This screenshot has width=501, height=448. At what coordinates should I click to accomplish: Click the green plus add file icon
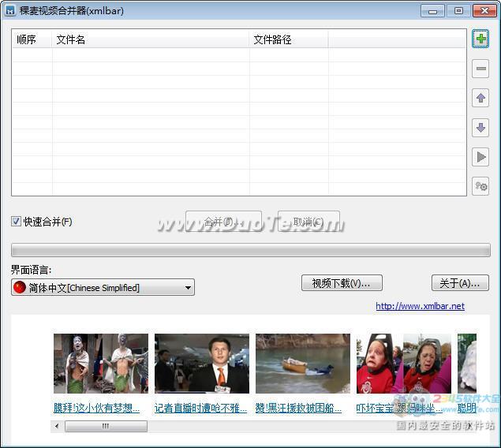tap(480, 39)
